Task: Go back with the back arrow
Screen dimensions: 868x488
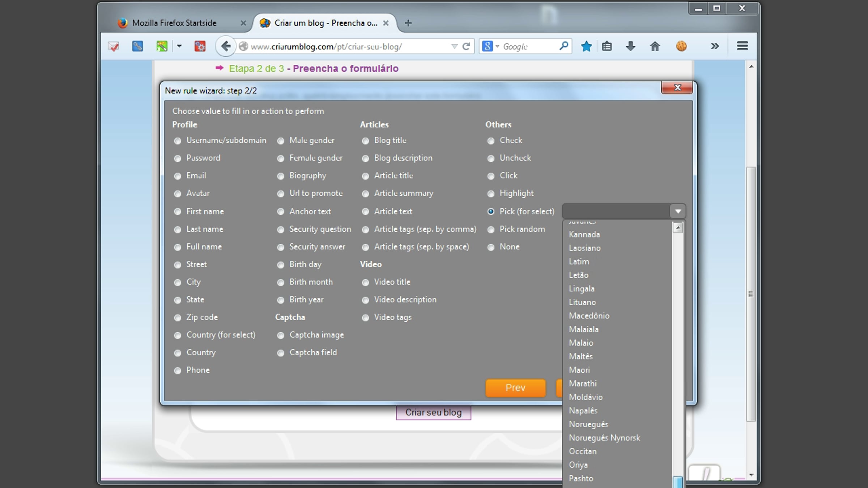Action: [226, 46]
